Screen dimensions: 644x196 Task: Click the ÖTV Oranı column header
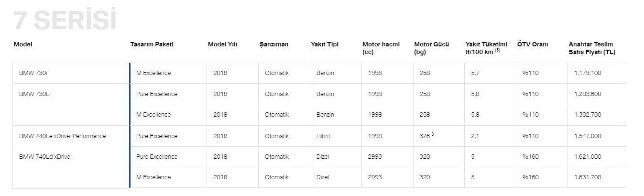[x=533, y=44]
